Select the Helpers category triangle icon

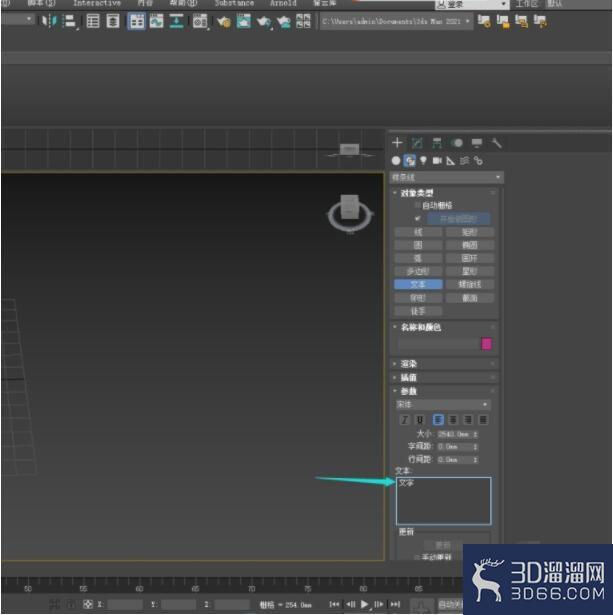(451, 160)
